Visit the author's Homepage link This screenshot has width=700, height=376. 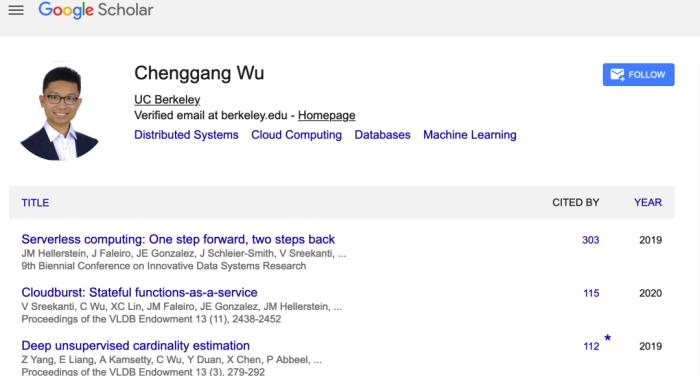coord(326,115)
